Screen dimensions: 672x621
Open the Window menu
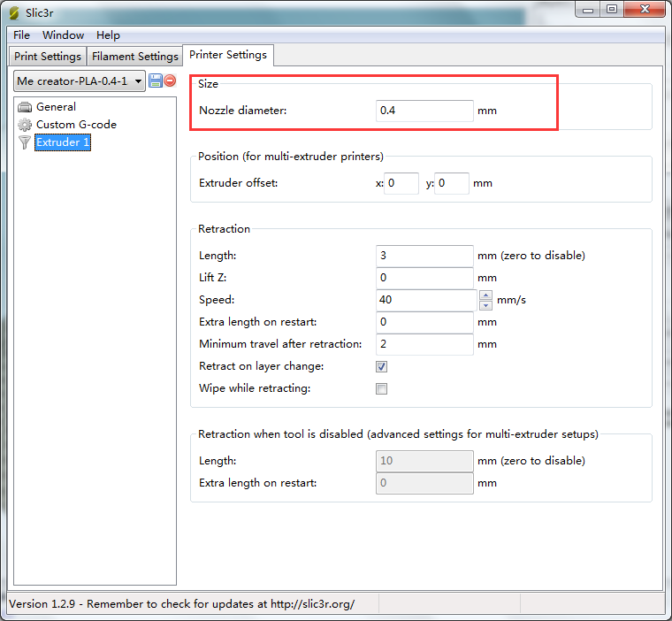[x=63, y=35]
